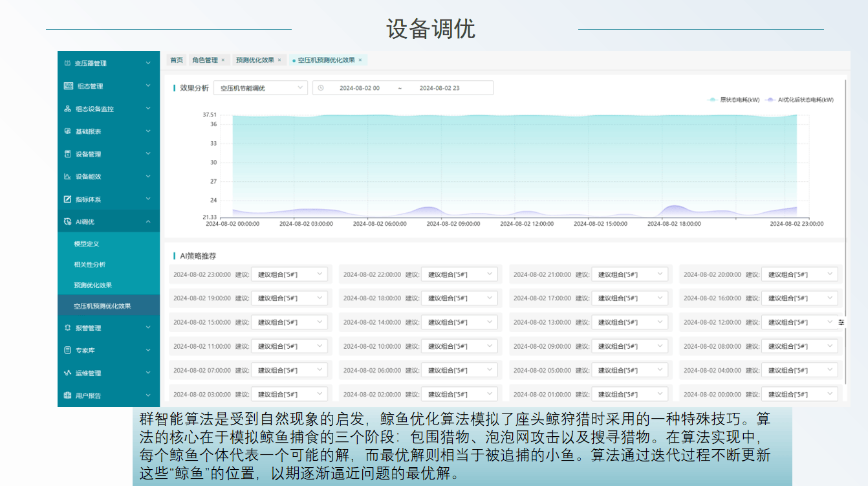Open suggestion dropdown for 2024-08-02 08:00:00
868x486 pixels.
click(799, 346)
